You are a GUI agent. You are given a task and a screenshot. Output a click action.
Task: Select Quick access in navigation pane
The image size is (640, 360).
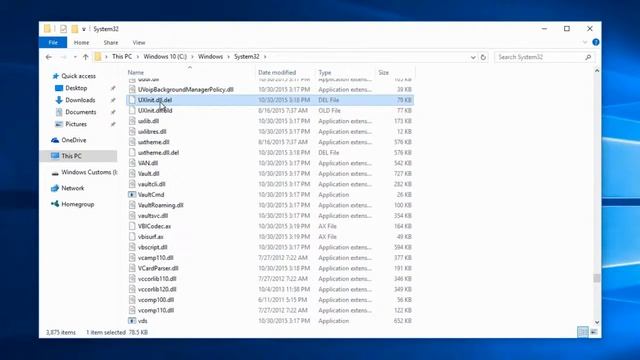78,76
